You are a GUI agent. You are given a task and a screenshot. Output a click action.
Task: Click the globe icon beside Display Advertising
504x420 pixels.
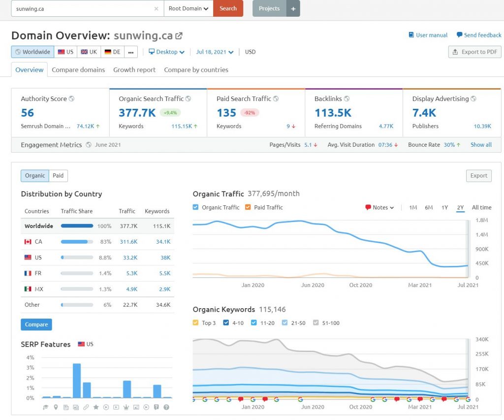coord(473,99)
